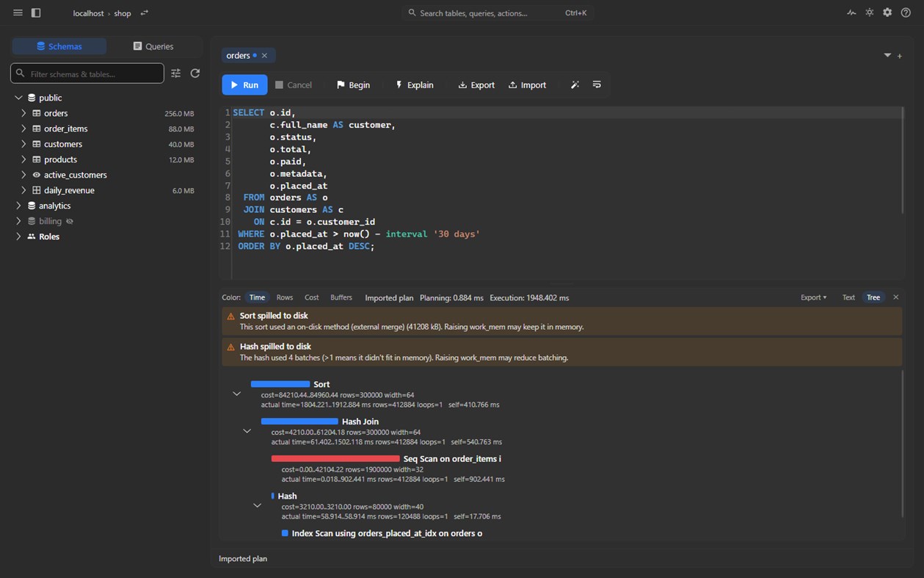The width and height of the screenshot is (924, 578).
Task: Open the tab list dropdown arrow
Action: point(887,55)
